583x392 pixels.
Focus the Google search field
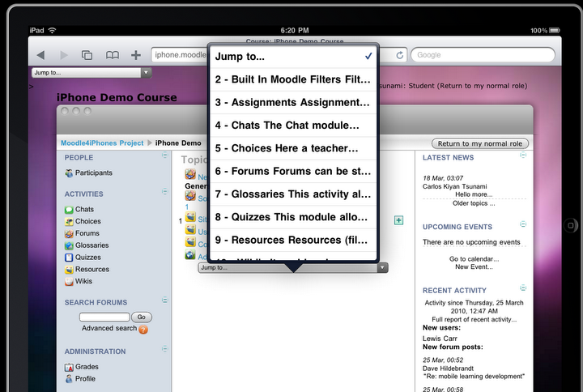483,55
